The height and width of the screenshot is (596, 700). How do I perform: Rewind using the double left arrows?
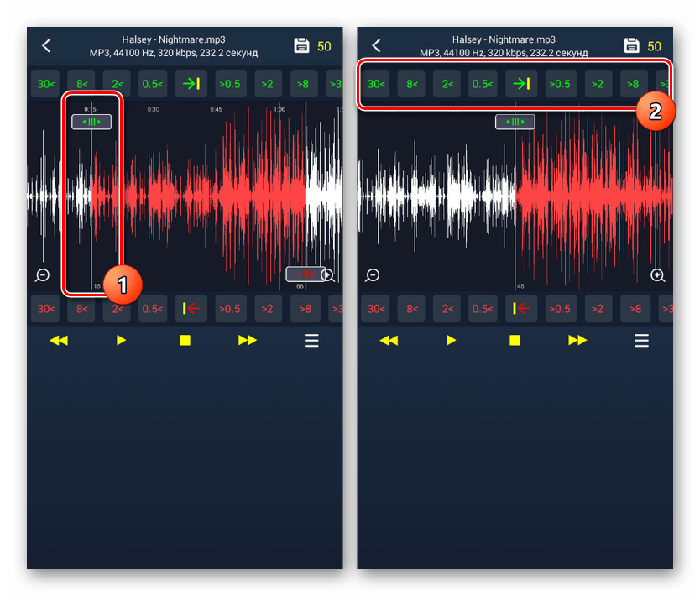click(59, 340)
